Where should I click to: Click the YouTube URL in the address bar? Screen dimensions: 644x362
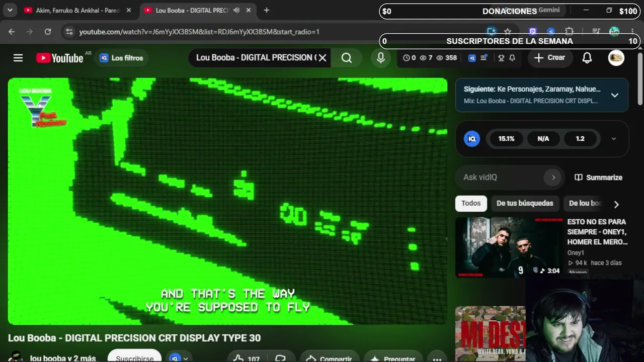coord(199,32)
